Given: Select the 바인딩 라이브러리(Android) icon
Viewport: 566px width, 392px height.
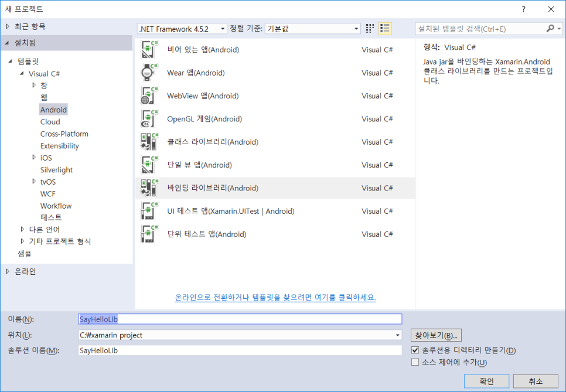Looking at the screenshot, I should pos(149,188).
